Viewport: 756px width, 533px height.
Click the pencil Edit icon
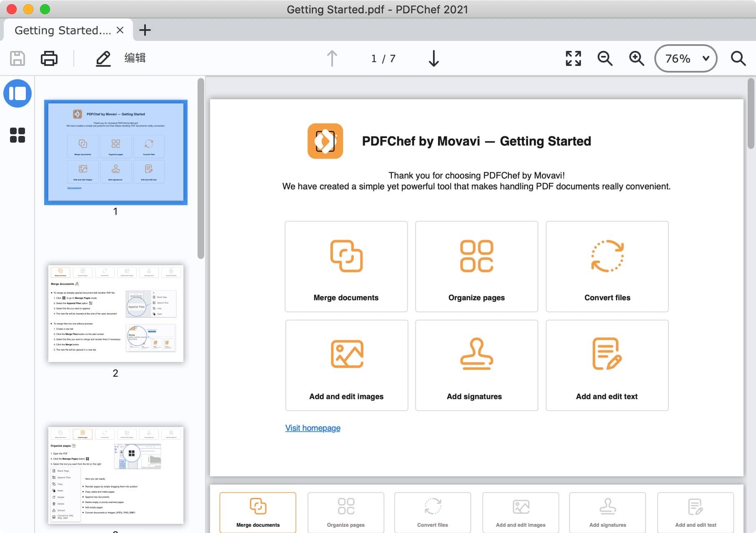click(x=103, y=58)
